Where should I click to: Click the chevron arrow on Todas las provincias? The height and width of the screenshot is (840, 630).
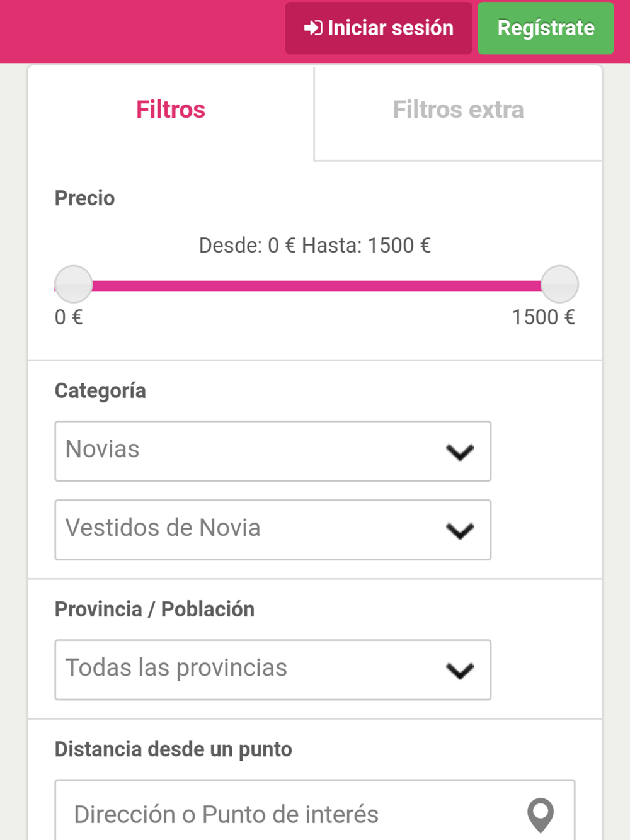click(x=460, y=671)
